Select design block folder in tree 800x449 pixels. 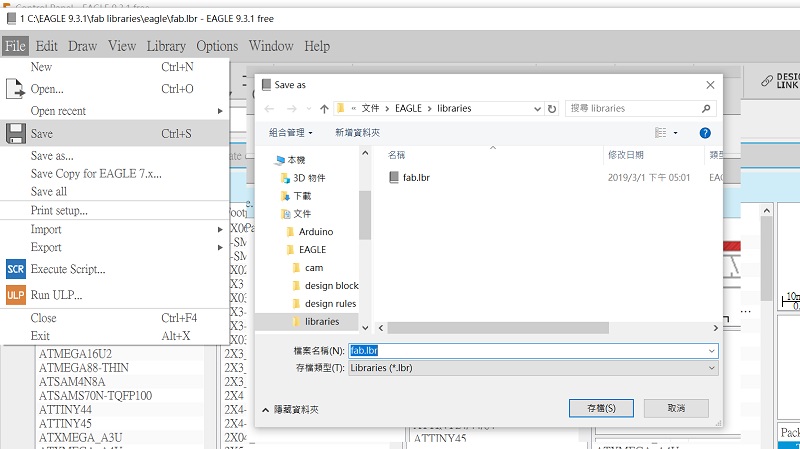tap(332, 286)
